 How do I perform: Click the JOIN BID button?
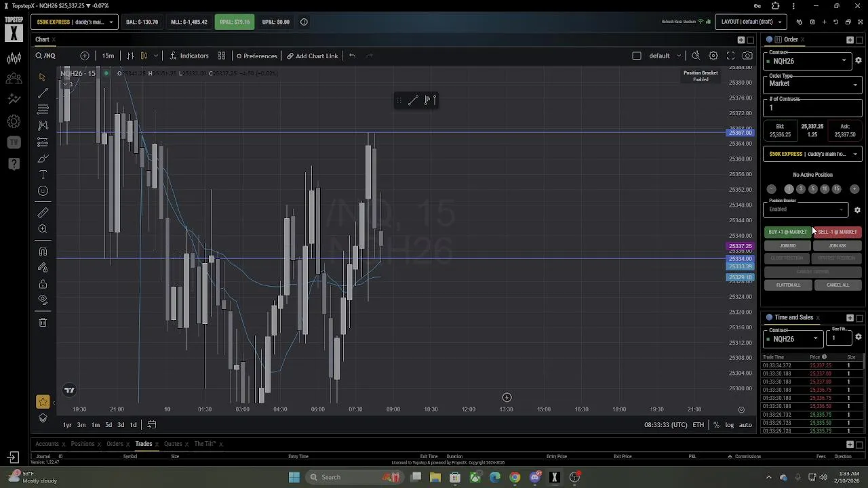(x=788, y=245)
